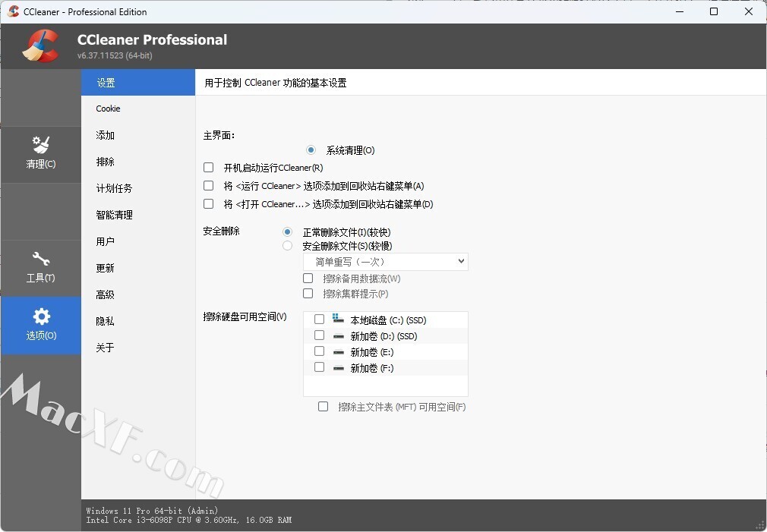Click the 新加卷 (E:) drive icon
The width and height of the screenshot is (767, 532).
tap(338, 352)
